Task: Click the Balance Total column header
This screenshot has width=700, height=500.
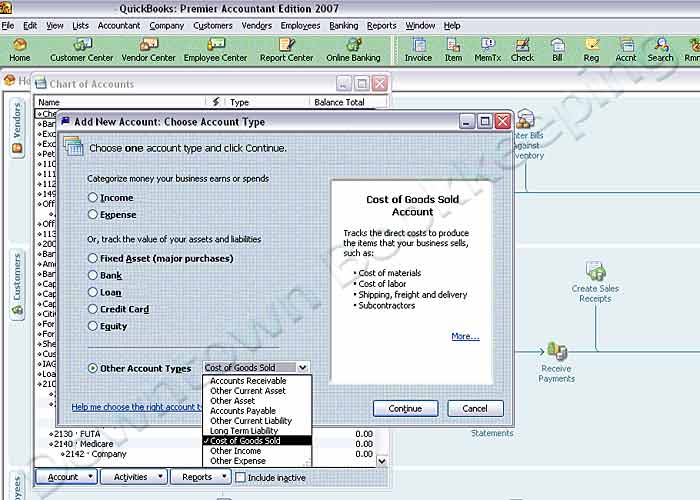Action: coord(343,102)
